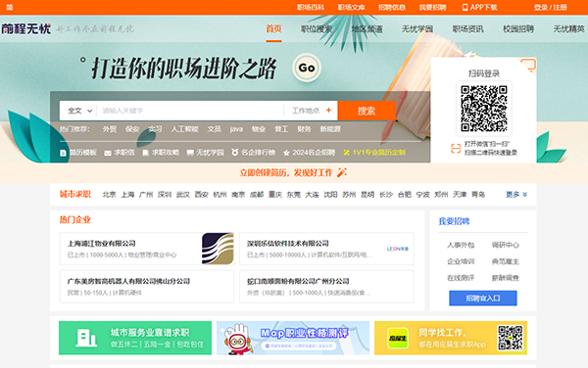Click the round Go button on banner
The width and height of the screenshot is (588, 368).
click(x=307, y=68)
